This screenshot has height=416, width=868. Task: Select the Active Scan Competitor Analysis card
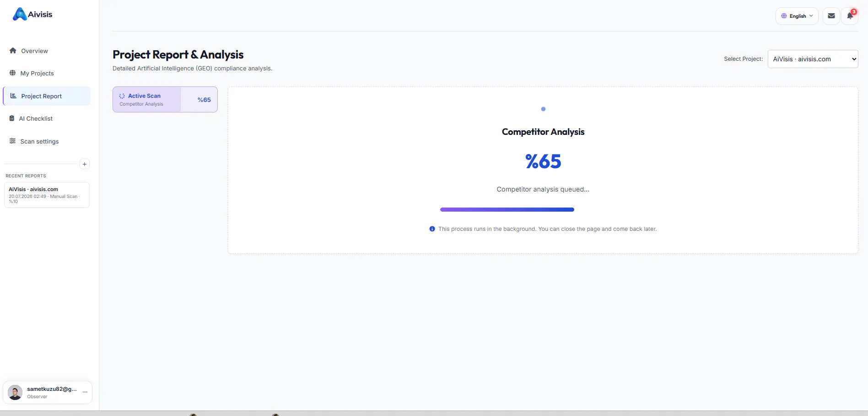click(x=165, y=99)
